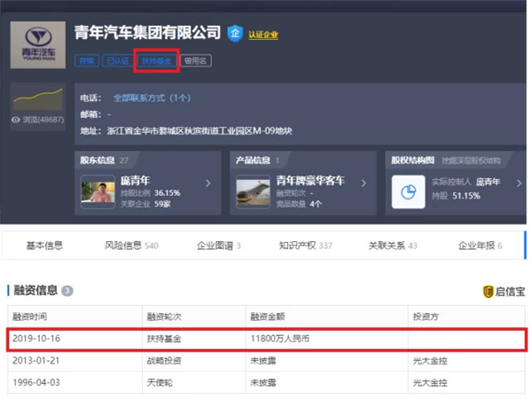Screen dimensions: 532x407
Task: Switch to 企业年报 tab
Action: pos(480,246)
